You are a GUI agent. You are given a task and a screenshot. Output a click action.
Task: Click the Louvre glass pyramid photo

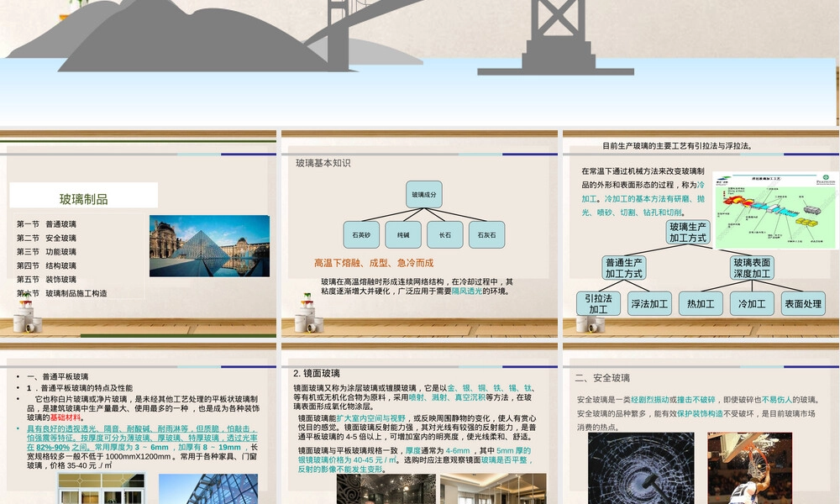(209, 246)
